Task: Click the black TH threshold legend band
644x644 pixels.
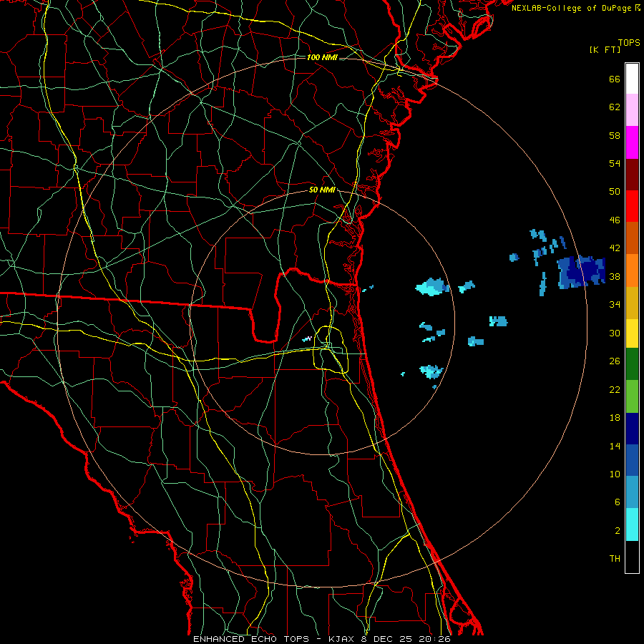Action: click(632, 557)
